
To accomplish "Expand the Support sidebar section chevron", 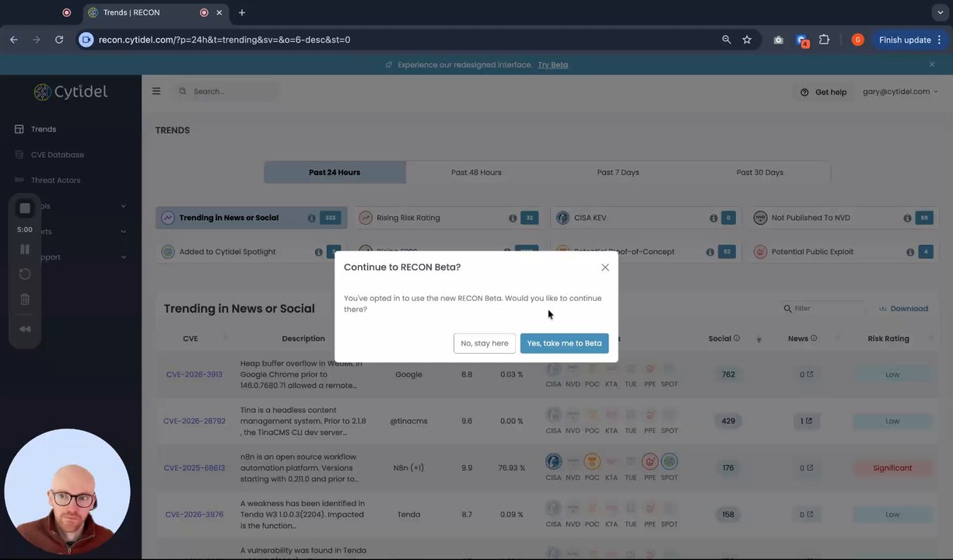I will 123,257.
